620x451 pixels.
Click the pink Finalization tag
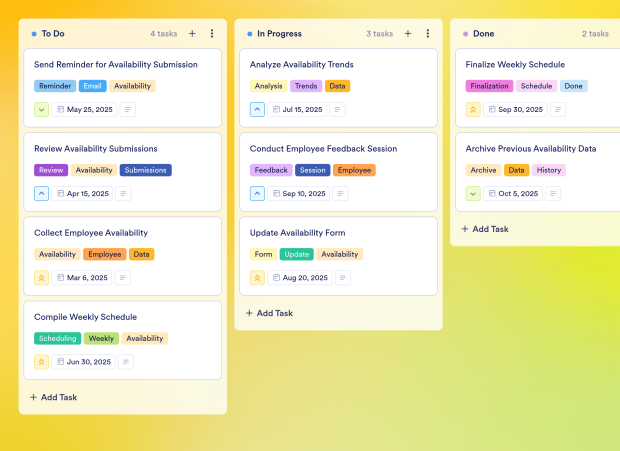490,86
